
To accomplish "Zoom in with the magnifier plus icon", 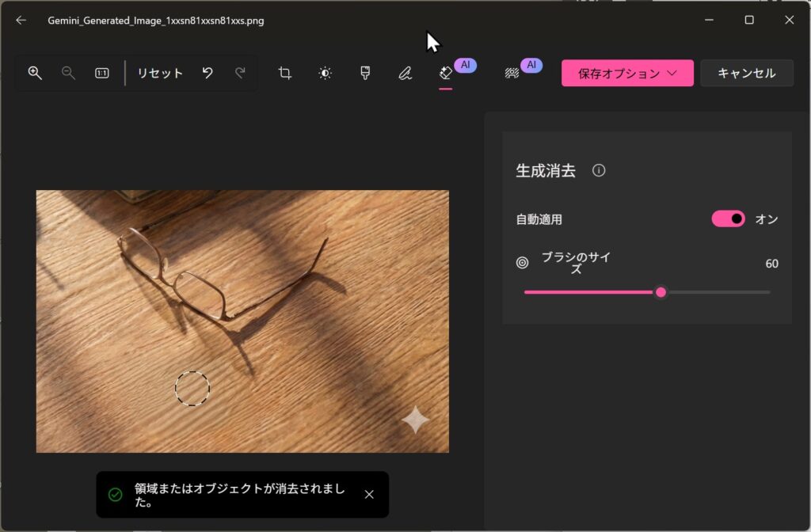I will [x=35, y=73].
